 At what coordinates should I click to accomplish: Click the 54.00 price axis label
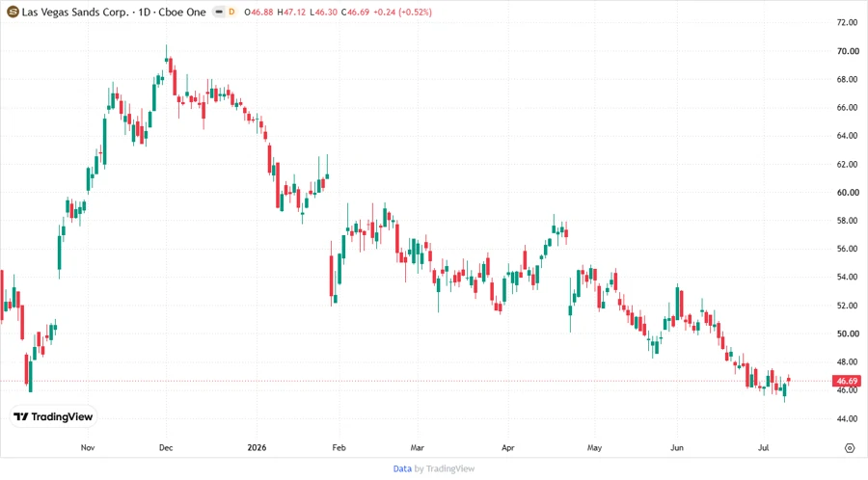tap(847, 277)
